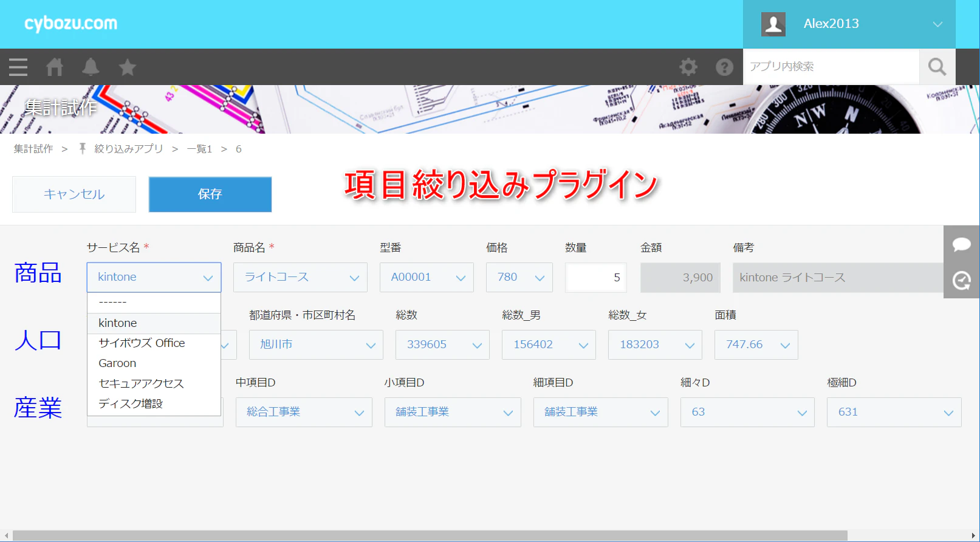Open the 極細D 631 dropdown
980x542 pixels.
(894, 412)
